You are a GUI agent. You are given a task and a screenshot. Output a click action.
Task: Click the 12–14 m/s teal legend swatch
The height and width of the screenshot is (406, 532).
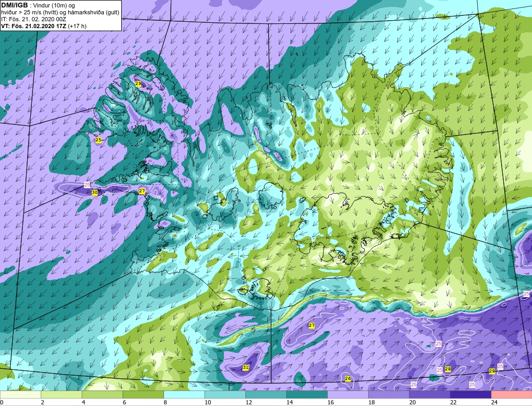[x=266, y=395]
